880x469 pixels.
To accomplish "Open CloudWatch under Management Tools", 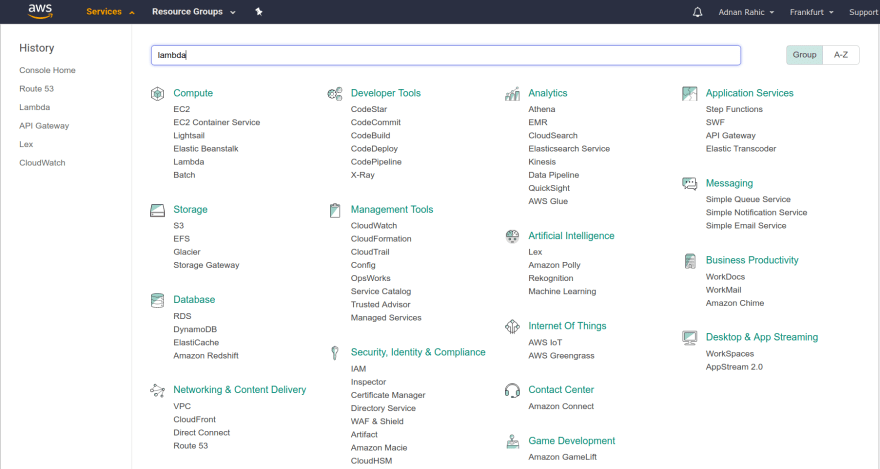I will click(373, 226).
